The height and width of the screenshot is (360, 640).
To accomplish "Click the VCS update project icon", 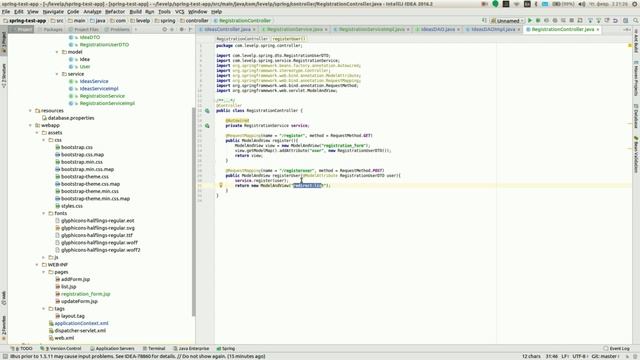I will click(590, 20).
